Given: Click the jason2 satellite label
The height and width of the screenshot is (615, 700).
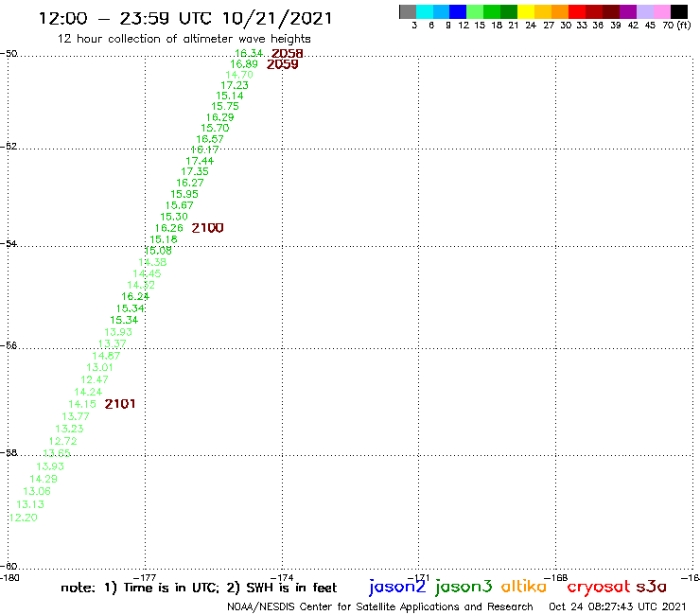Looking at the screenshot, I should click(397, 587).
